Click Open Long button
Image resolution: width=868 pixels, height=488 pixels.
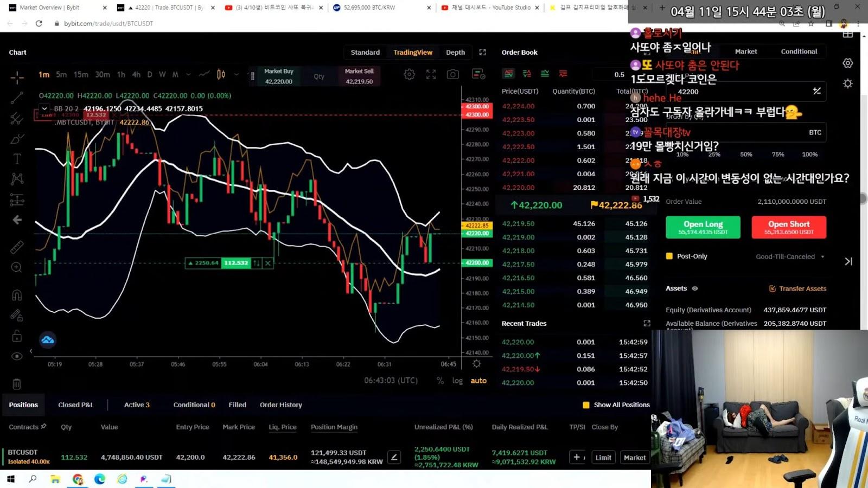click(703, 227)
